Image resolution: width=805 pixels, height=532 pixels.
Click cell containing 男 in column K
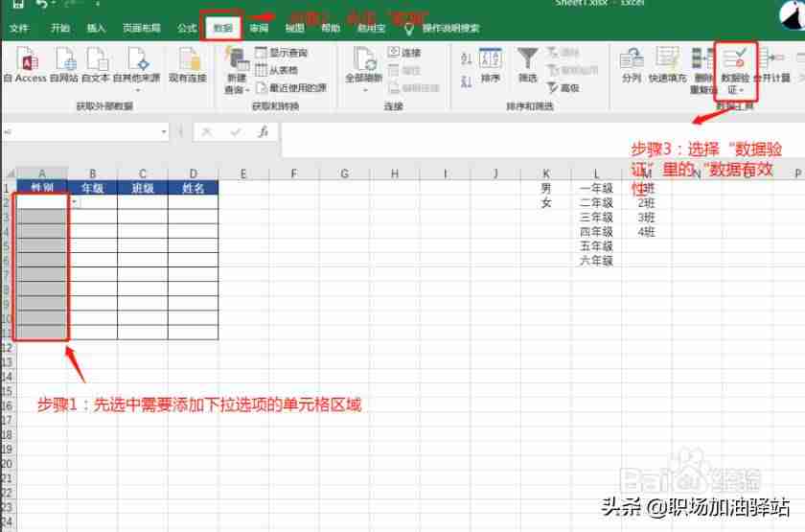click(x=546, y=188)
